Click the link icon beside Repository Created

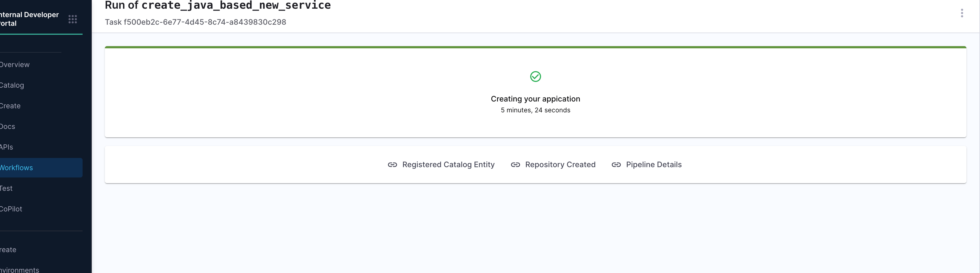(516, 165)
